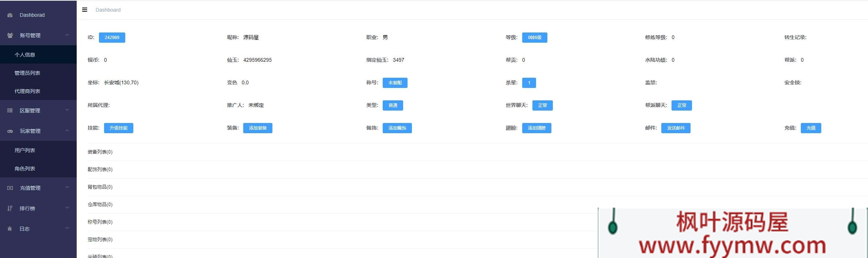
Task: Expand the 背包物品(0) list row
Action: [100, 187]
